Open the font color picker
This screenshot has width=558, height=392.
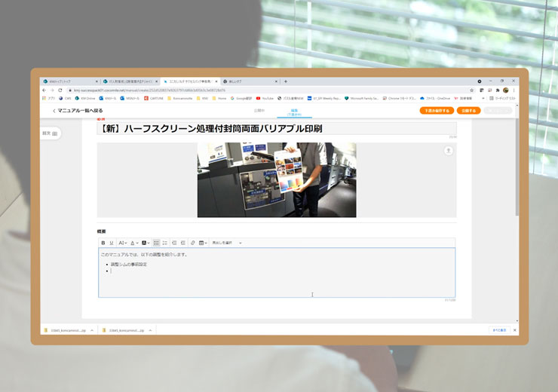[x=135, y=243]
